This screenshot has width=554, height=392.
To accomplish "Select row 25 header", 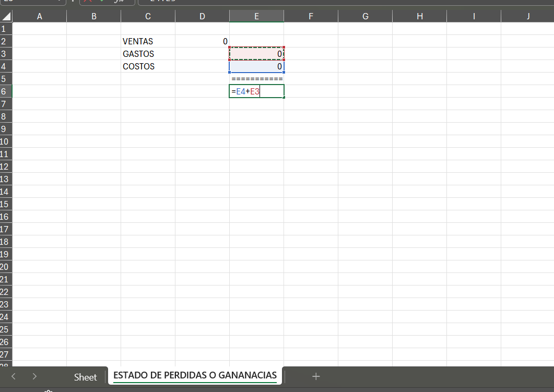I will [6, 329].
